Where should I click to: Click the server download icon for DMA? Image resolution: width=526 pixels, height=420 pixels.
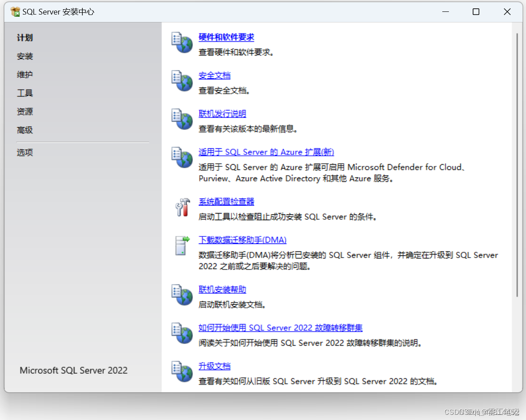(x=182, y=245)
